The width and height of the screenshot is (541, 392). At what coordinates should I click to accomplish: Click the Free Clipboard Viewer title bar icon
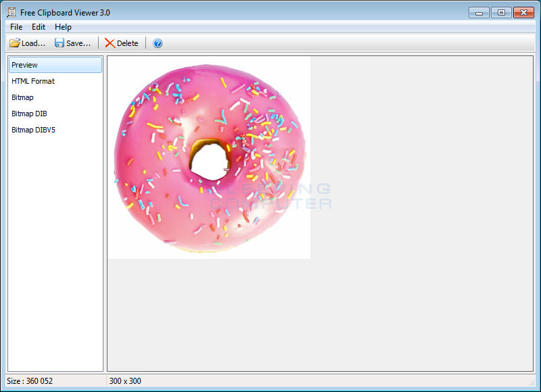coord(11,12)
